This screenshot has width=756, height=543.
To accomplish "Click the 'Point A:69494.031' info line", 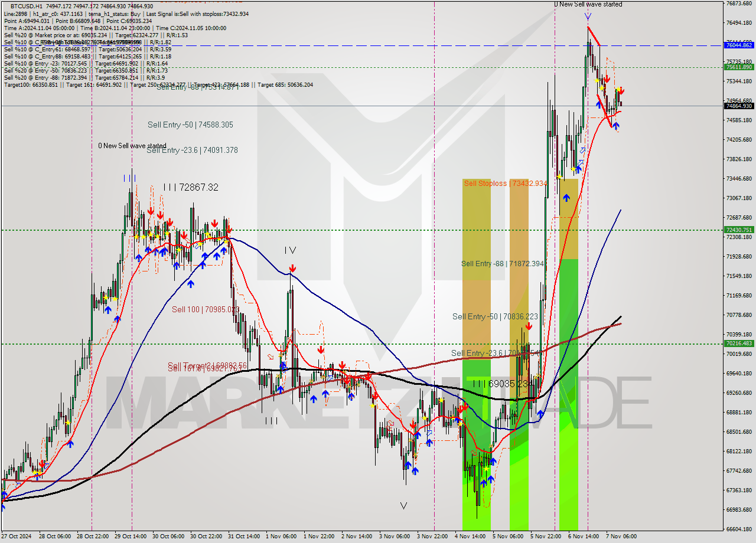I will coord(78,21).
